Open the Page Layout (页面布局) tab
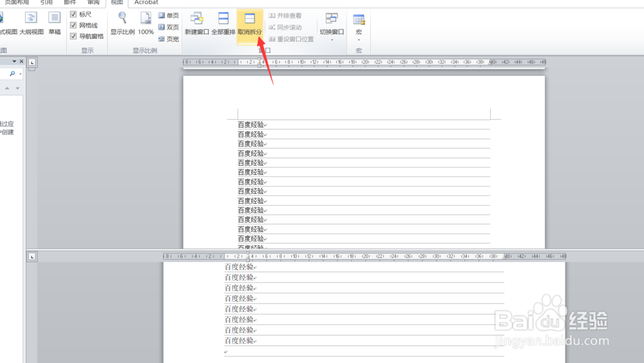 (17, 3)
